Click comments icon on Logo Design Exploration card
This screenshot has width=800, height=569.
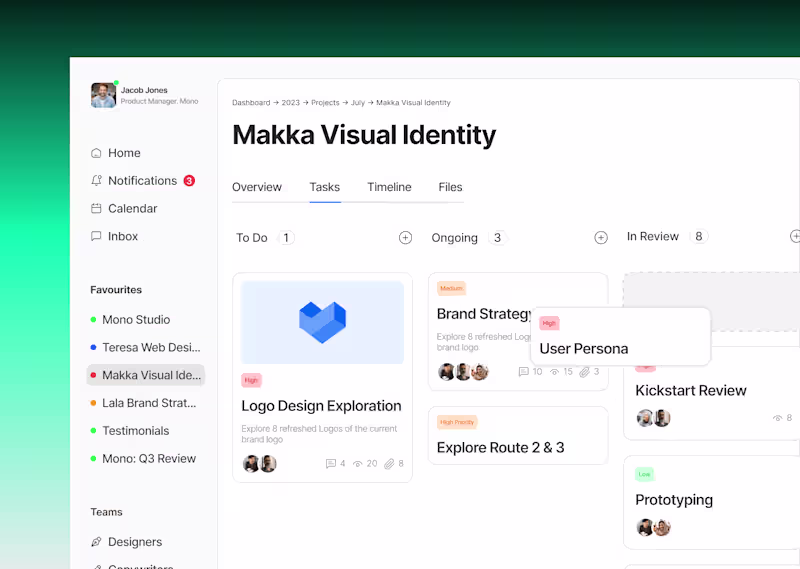pyautogui.click(x=331, y=463)
